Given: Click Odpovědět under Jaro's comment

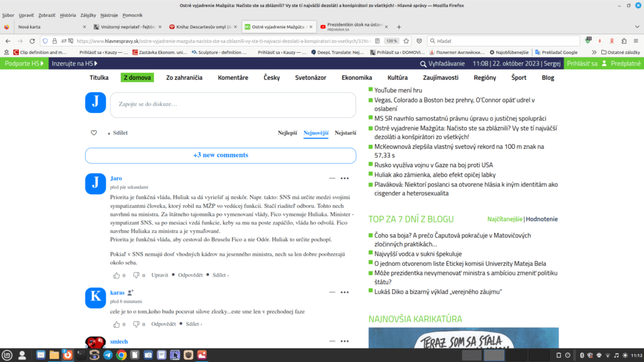Looking at the screenshot, I should tap(190, 275).
